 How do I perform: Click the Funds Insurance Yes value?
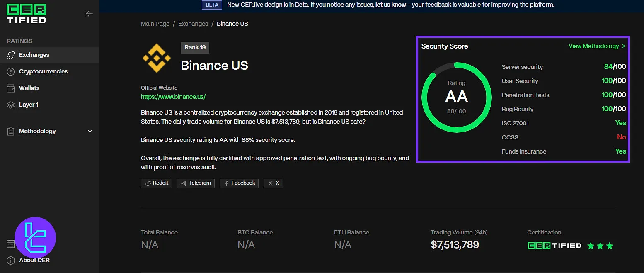pos(620,151)
